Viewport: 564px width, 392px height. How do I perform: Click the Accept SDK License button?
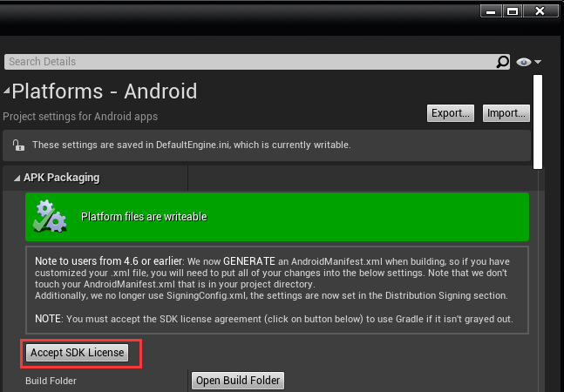click(77, 353)
